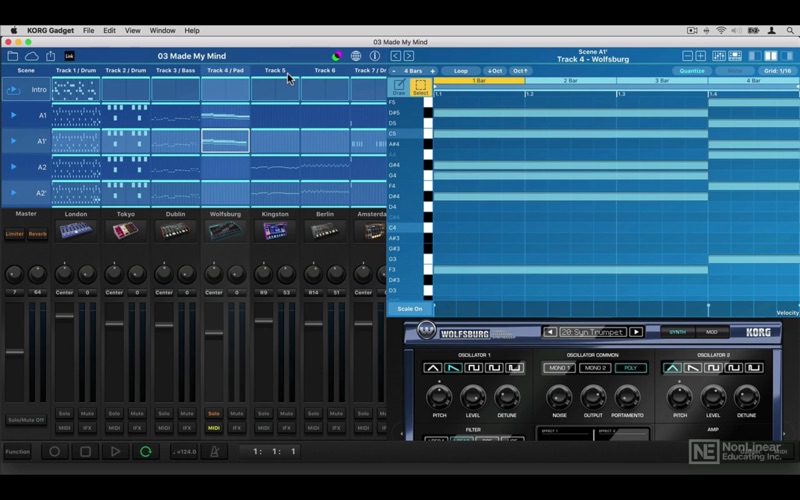Click the cloud icon in Gadget toolbar
The height and width of the screenshot is (500, 800).
32,56
